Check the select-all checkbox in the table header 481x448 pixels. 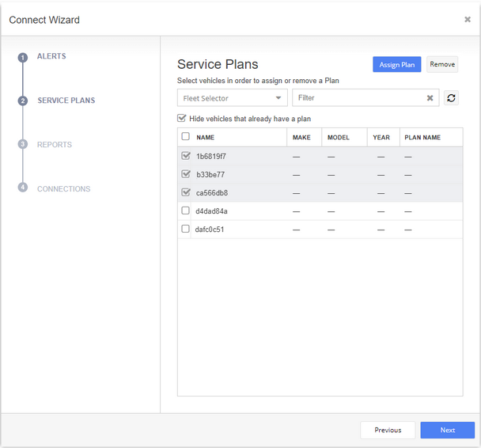tap(186, 136)
